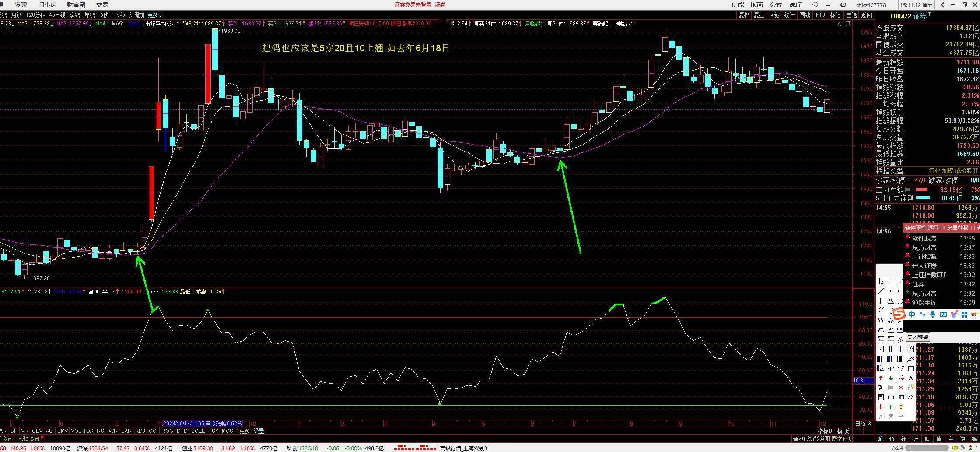The width and height of the screenshot is (980, 452).
Task: Open Sogou soft keyboard icon
Action: coord(943,314)
